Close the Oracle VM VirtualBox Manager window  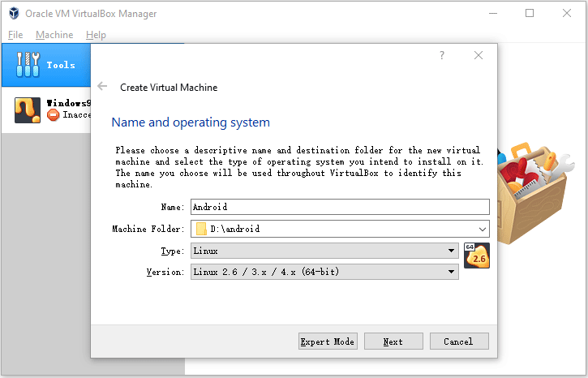(567, 14)
